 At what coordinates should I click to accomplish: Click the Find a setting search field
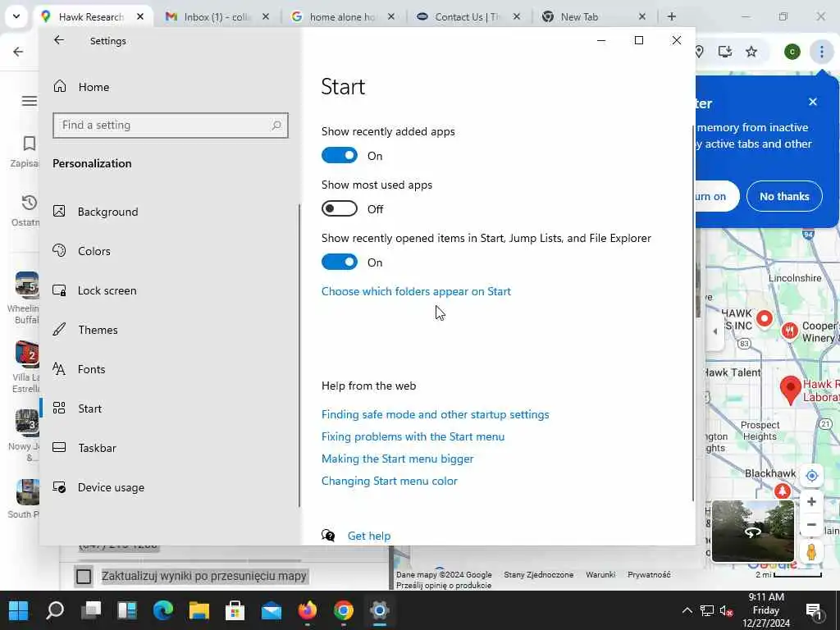coord(171,126)
